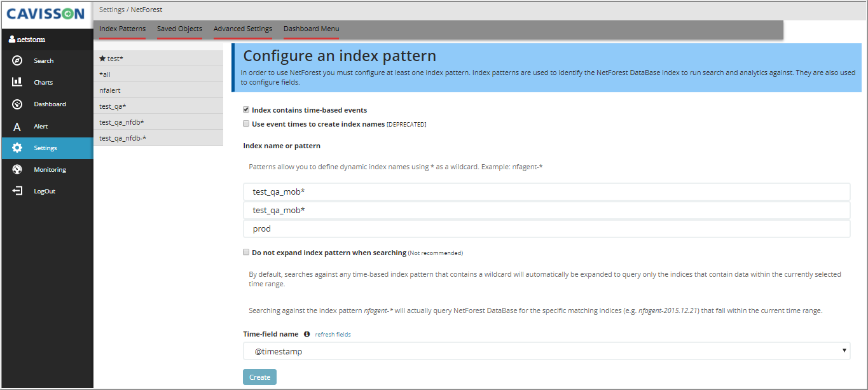
Task: Go to Advanced Settings tab
Action: tap(242, 29)
